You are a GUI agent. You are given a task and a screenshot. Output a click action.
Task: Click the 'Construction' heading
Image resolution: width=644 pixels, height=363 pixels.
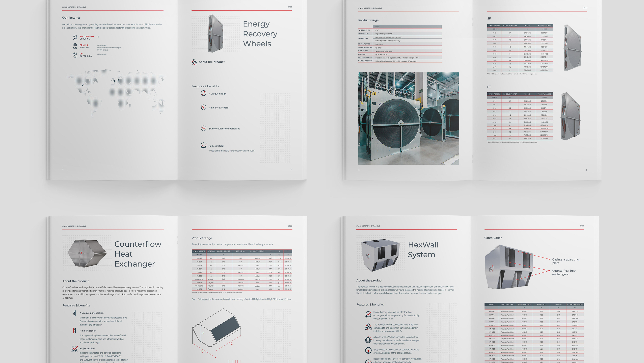(493, 238)
